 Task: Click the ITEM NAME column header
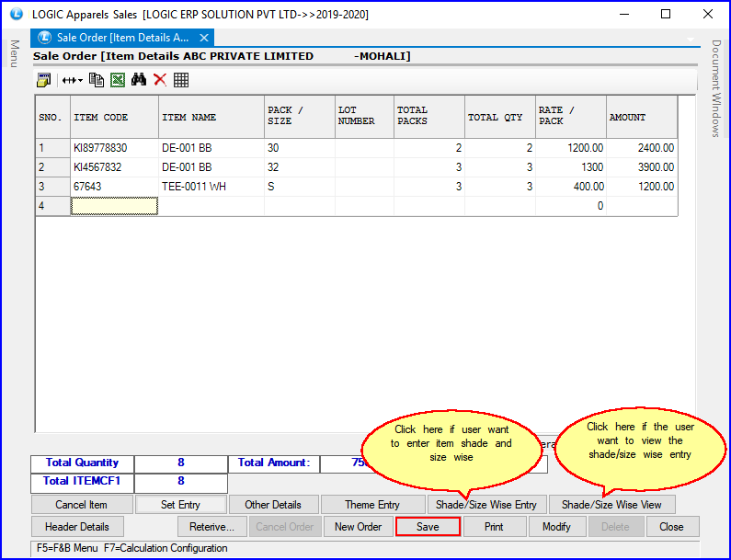click(211, 117)
